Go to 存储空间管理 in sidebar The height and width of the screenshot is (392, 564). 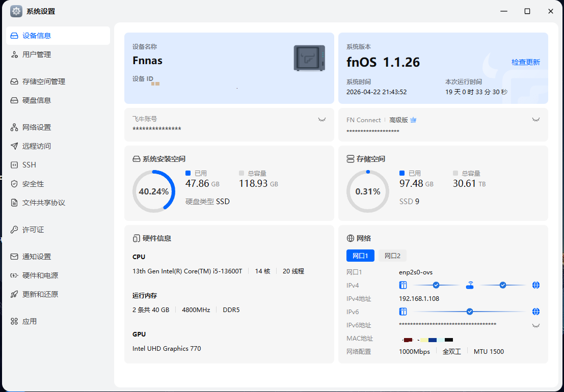tap(43, 81)
